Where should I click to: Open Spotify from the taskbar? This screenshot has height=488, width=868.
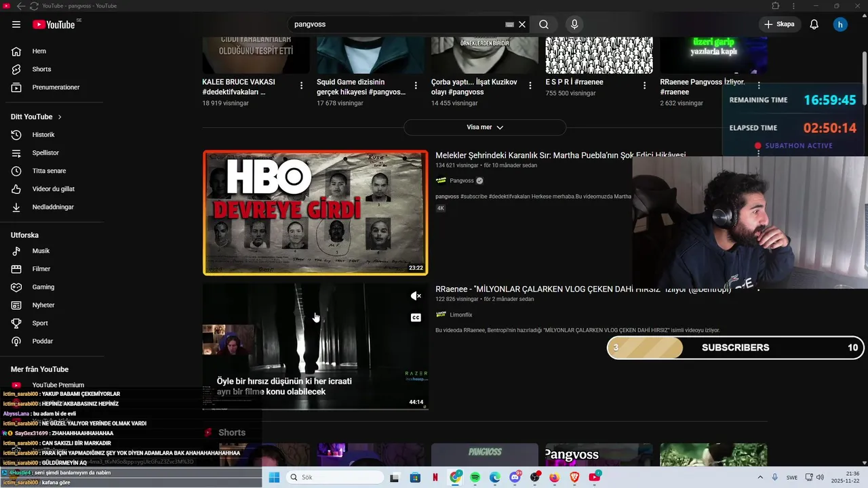[475, 477]
